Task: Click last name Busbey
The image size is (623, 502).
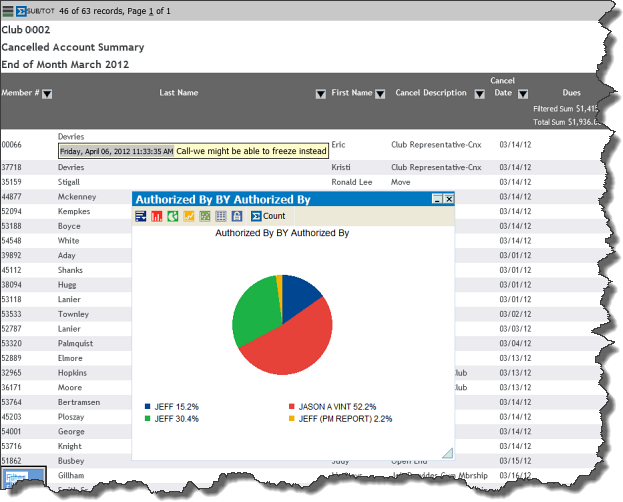Action: pos(71,461)
